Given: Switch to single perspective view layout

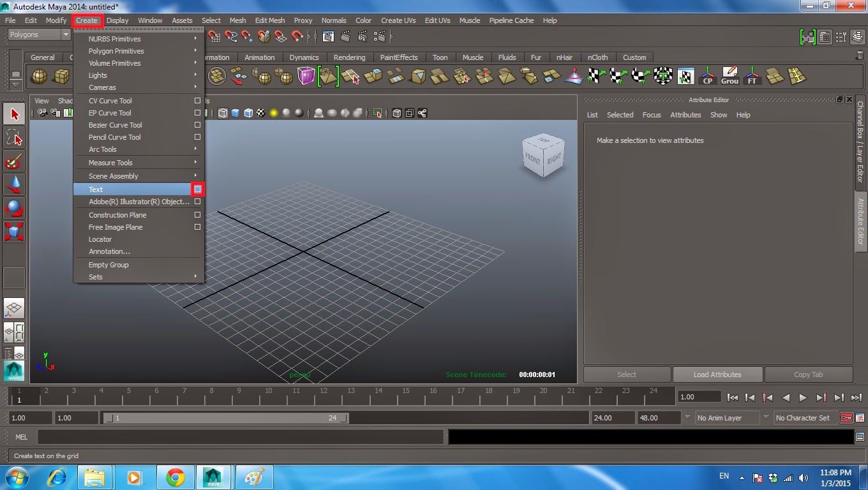Looking at the screenshot, I should point(14,309).
